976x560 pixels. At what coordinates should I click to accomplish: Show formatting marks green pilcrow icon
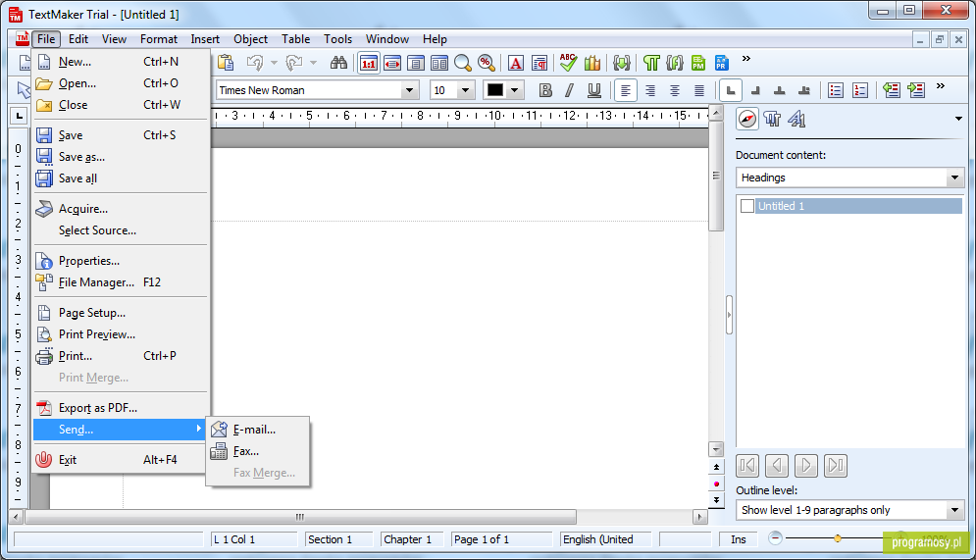[x=651, y=63]
